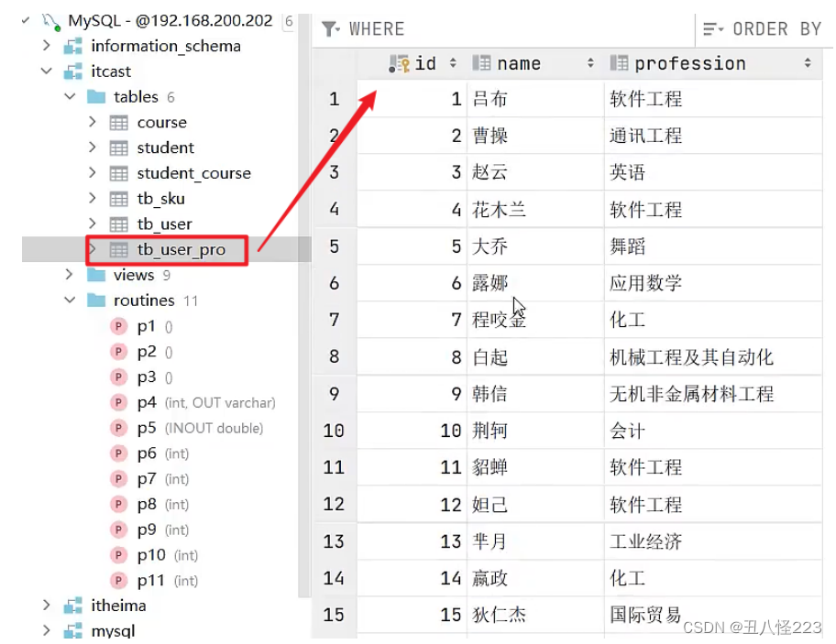Image resolution: width=836 pixels, height=644 pixels.
Task: Collapse the tables folder
Action: 70,96
